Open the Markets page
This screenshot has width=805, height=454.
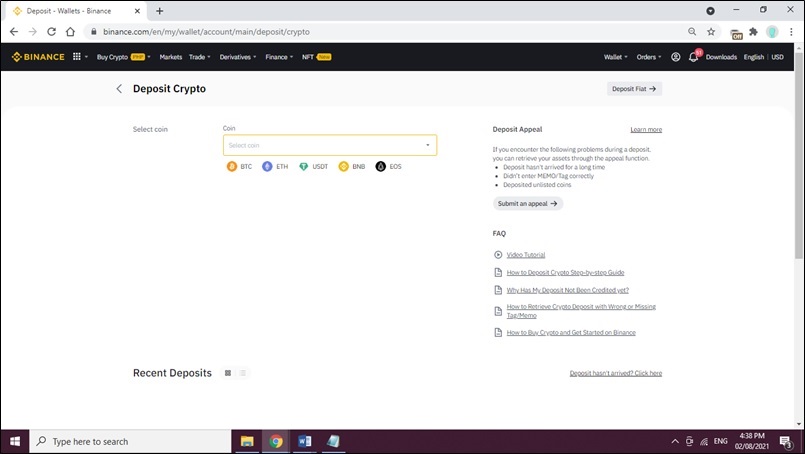170,57
